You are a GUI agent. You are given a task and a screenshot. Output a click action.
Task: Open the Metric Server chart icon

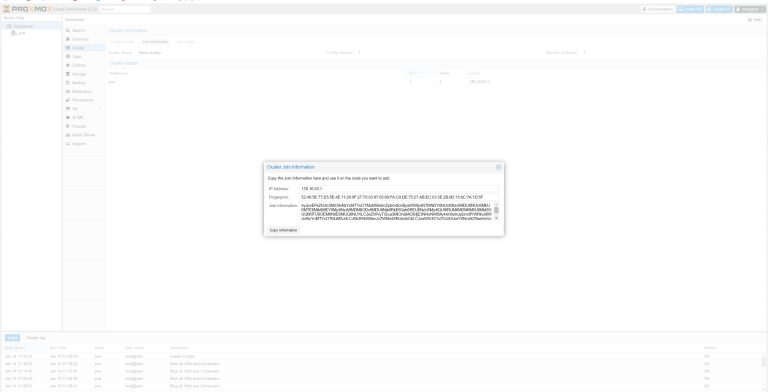point(68,135)
